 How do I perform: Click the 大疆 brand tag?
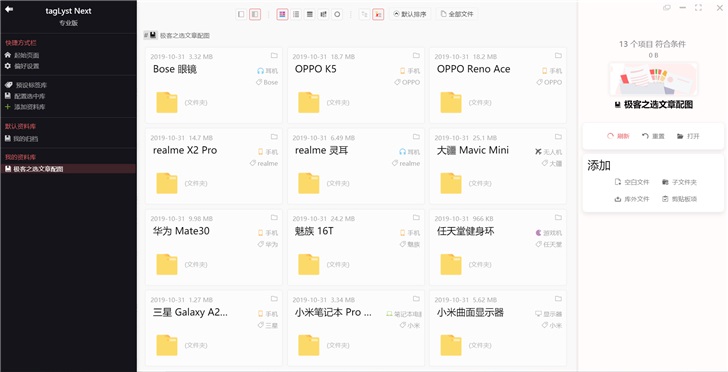(552, 163)
